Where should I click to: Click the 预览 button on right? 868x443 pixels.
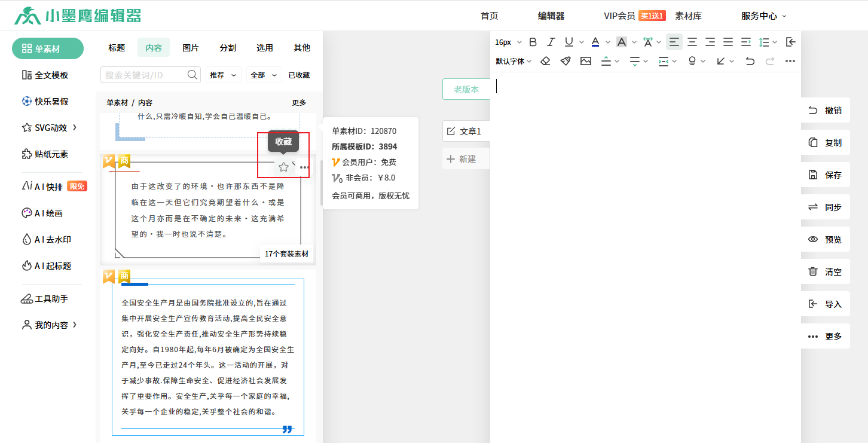pos(825,239)
